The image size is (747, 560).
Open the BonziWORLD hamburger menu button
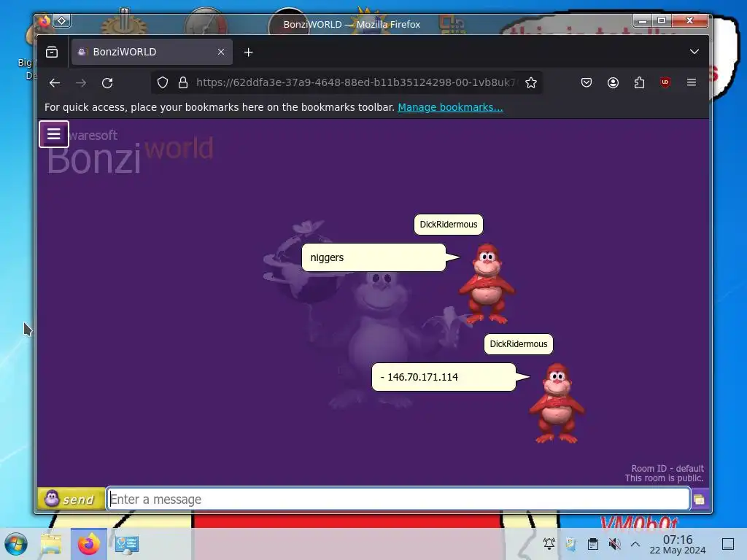point(53,134)
